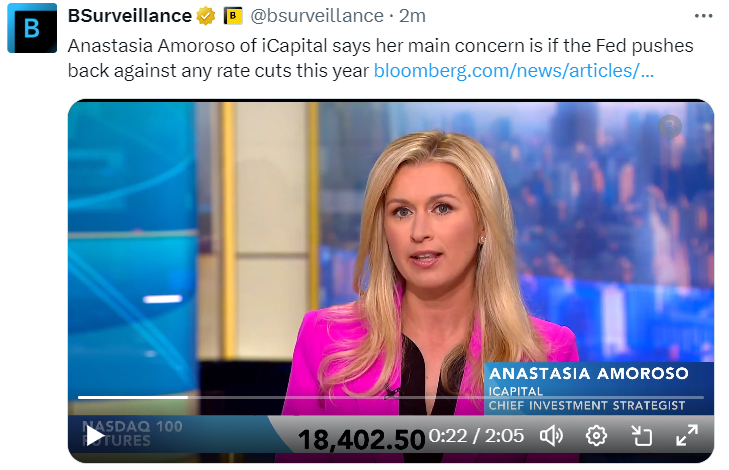Open the @bsurveillance handle profile
729x470 pixels.
click(x=317, y=16)
